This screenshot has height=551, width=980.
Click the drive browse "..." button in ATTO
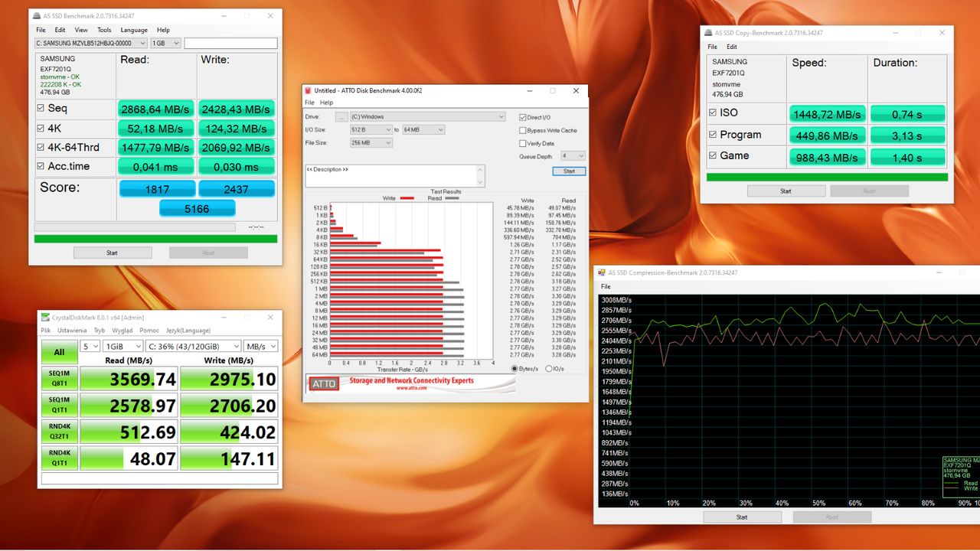341,117
